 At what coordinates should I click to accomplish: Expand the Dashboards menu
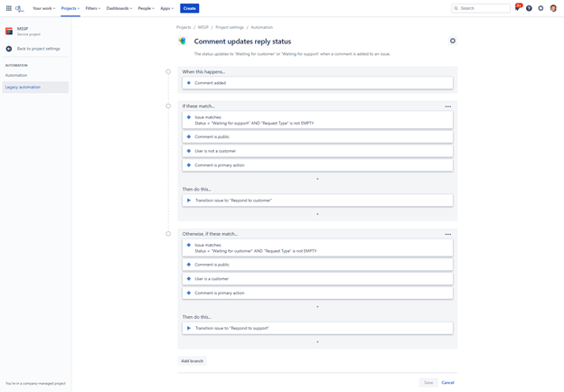point(119,8)
